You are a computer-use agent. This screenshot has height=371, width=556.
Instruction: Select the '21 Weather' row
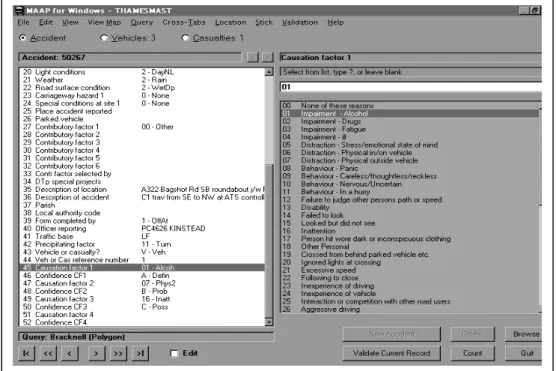click(142, 80)
